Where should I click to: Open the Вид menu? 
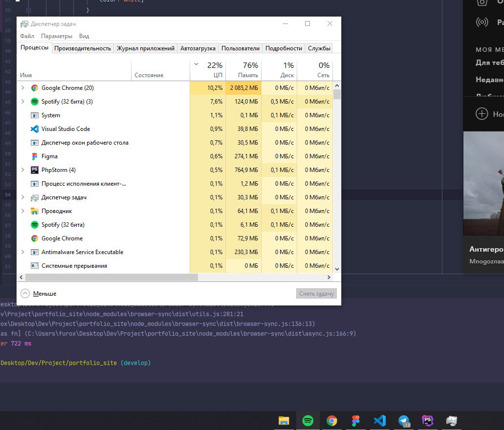[x=84, y=36]
